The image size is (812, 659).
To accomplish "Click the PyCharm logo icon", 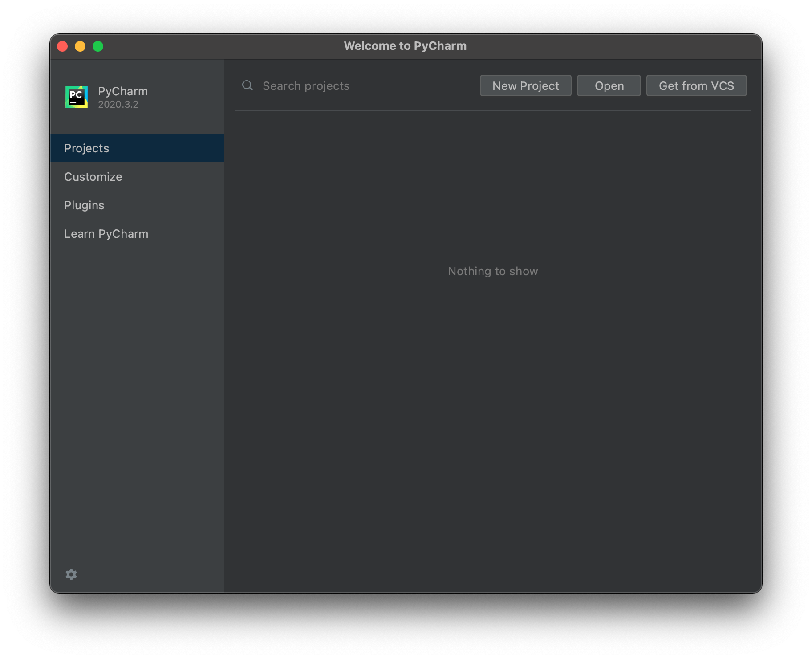I will pos(77,97).
